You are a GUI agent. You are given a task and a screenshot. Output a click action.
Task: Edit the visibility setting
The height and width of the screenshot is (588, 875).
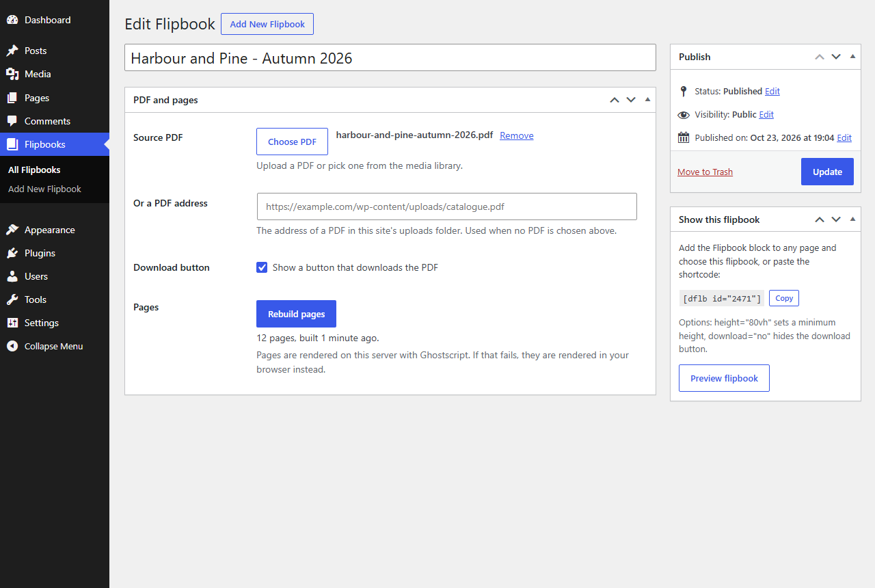(x=766, y=114)
